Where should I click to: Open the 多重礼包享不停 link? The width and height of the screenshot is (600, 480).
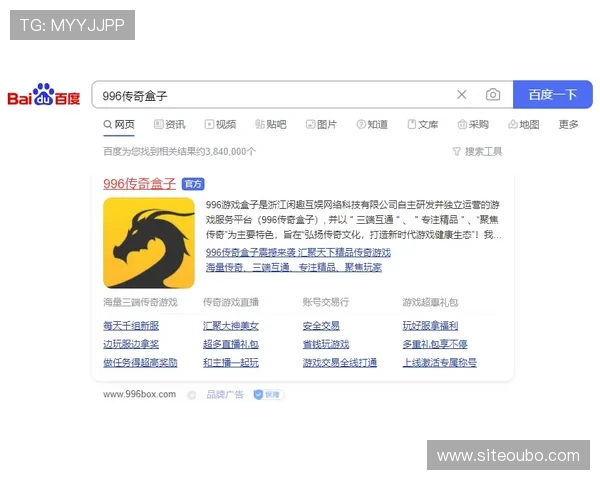pyautogui.click(x=435, y=344)
